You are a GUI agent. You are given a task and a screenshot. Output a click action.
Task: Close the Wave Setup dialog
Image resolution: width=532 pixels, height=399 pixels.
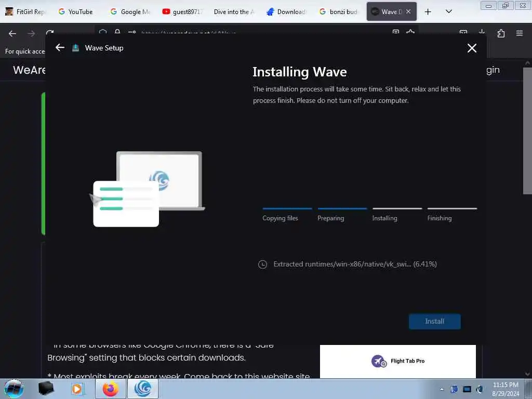(472, 48)
